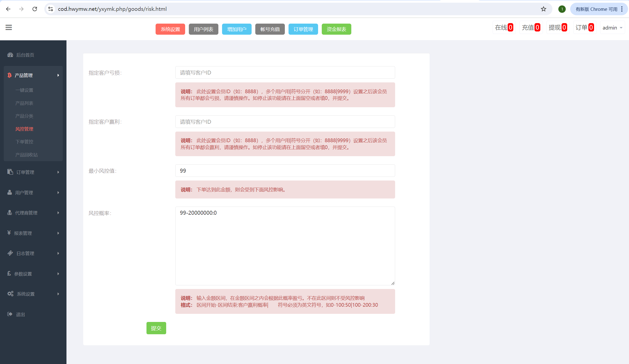Click the yen icon beside 报表管理

click(x=9, y=233)
